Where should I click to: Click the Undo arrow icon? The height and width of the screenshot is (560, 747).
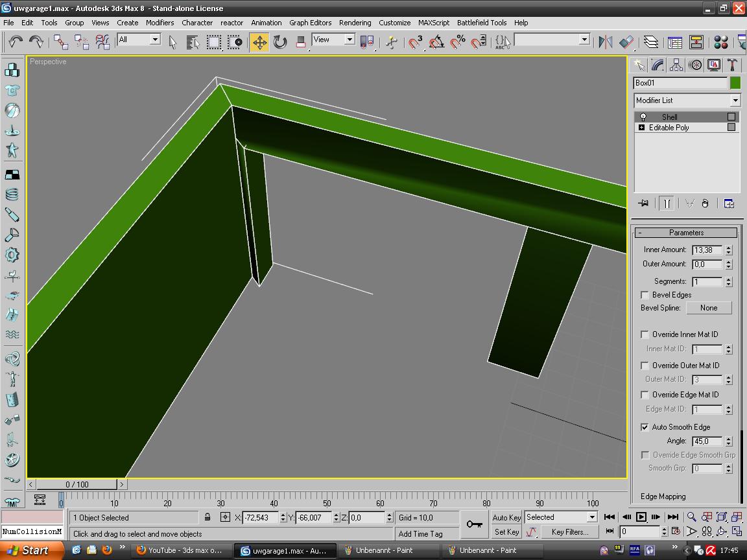[16, 42]
